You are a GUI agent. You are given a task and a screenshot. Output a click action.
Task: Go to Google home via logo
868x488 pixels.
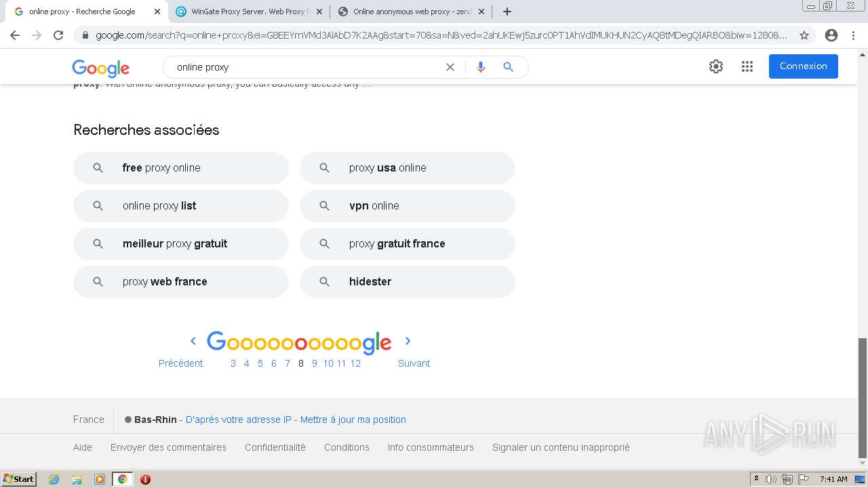coord(100,68)
